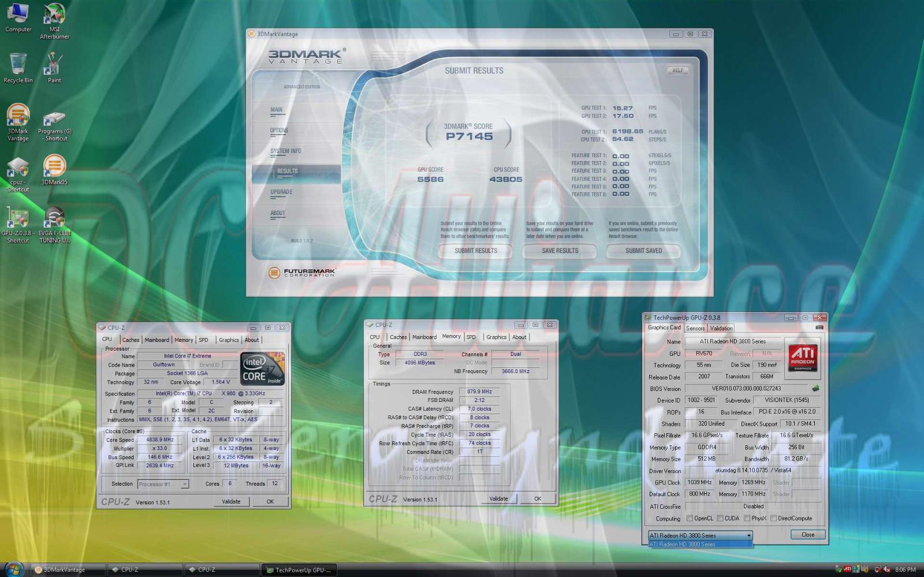Expand the Processor #1 selection dropdown
Screen dimensions: 924x577
pos(185,484)
